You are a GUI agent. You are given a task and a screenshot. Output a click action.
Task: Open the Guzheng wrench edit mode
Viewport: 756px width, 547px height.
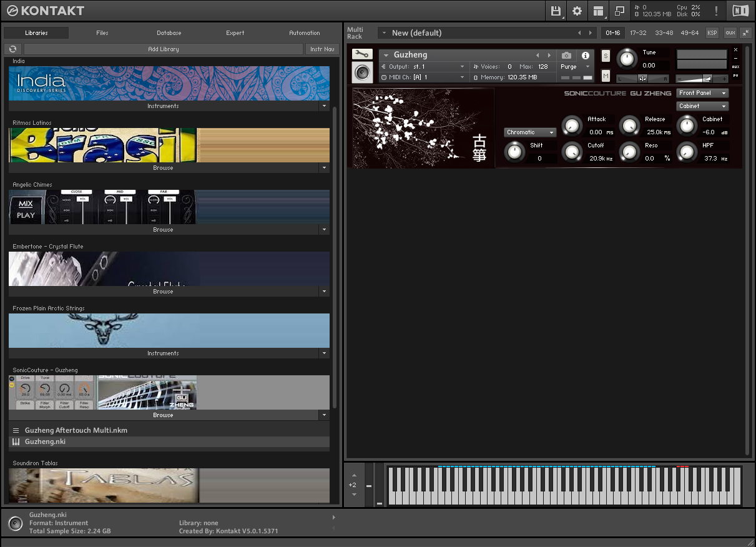click(x=362, y=54)
